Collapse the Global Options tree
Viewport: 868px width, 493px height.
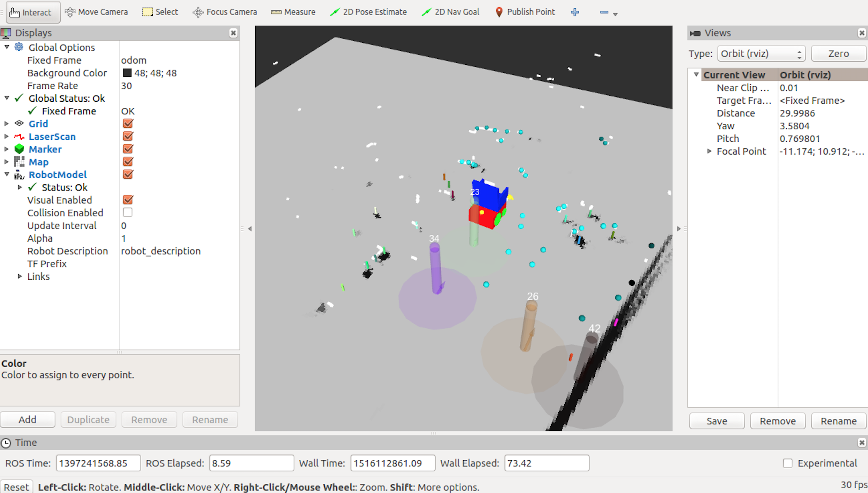(6, 47)
